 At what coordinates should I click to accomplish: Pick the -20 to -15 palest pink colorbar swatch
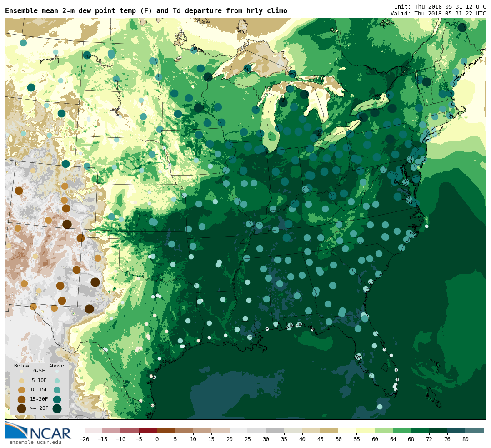(x=94, y=430)
